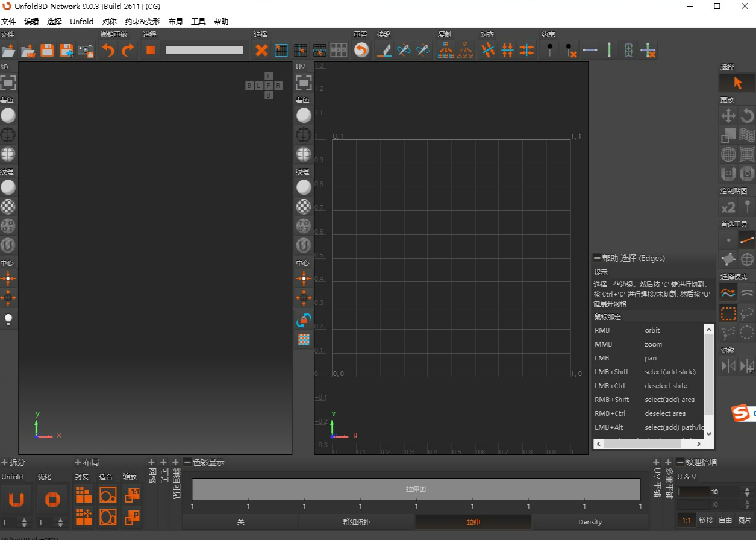
Task: Click the 优化 iterations spinner arrows
Action: tap(61, 522)
